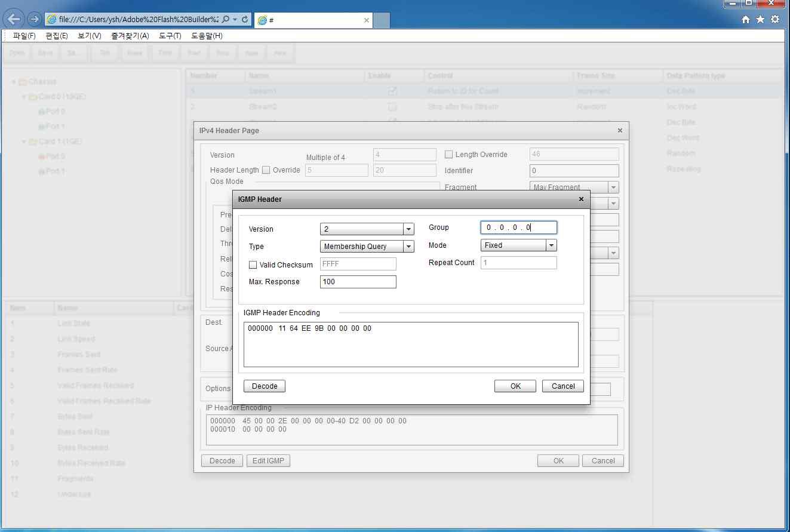Image resolution: width=790 pixels, height=532 pixels.
Task: Open the browser Tools gear icon
Action: (x=775, y=20)
